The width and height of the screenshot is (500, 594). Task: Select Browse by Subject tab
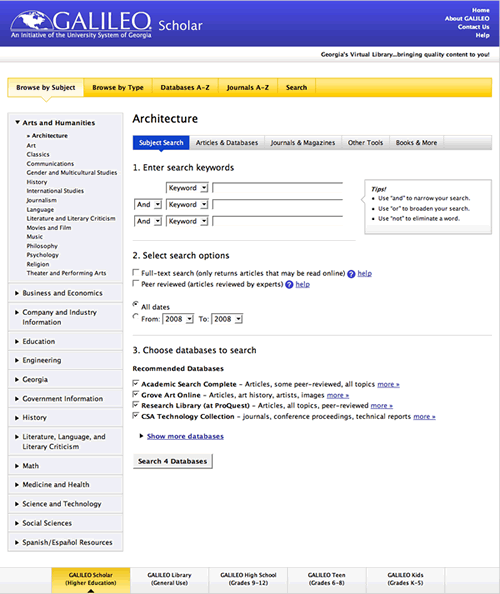pos(46,88)
